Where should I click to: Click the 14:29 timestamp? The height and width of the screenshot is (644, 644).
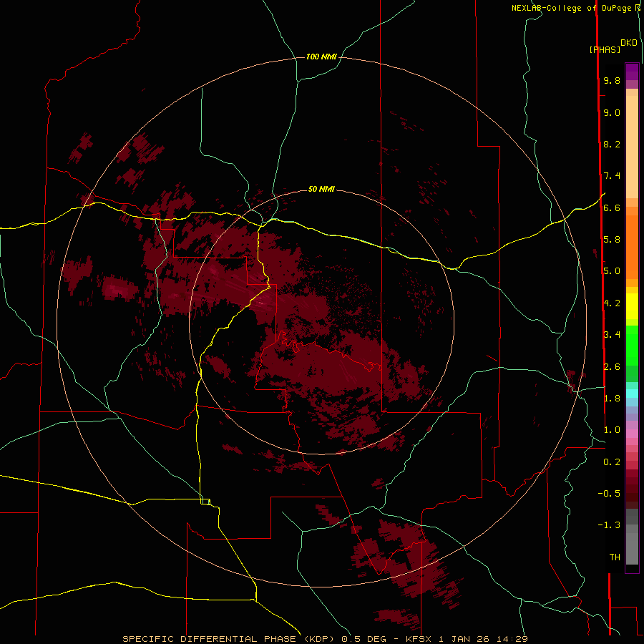click(512, 639)
